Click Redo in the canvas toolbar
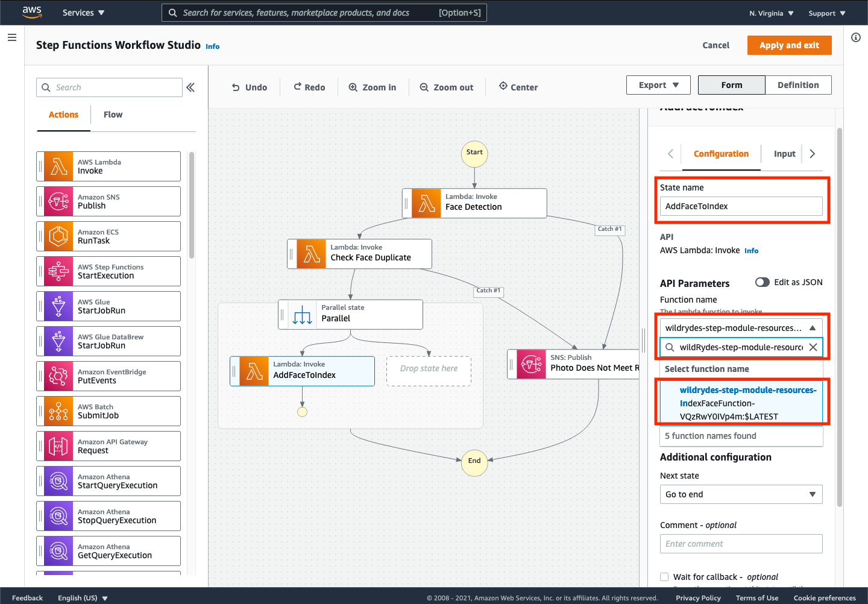Screen dimensions: 868x604 click(309, 87)
